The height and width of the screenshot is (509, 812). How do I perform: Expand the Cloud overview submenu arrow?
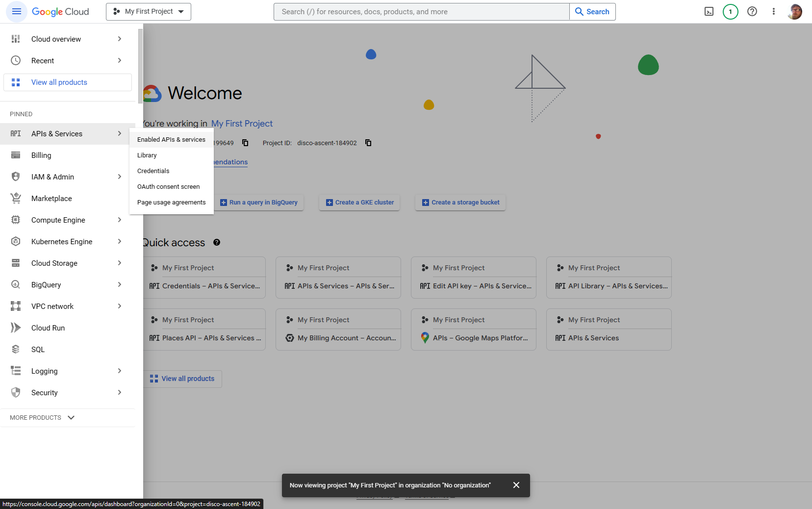coord(120,39)
